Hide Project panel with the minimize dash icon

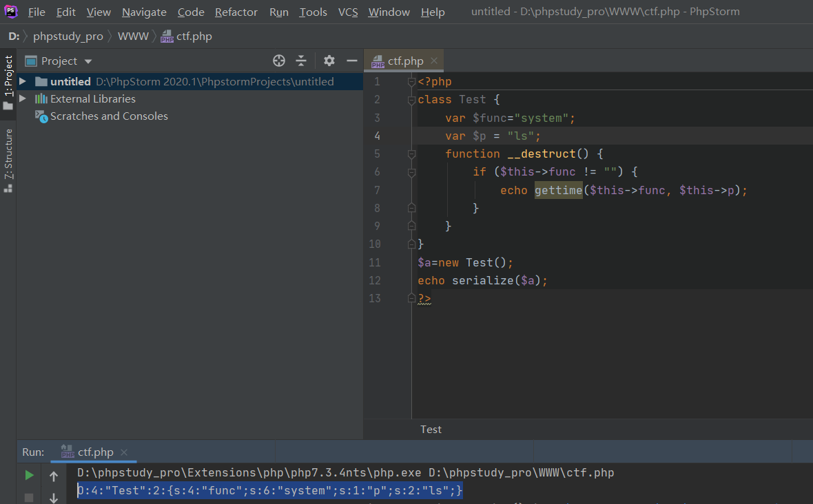coord(351,61)
